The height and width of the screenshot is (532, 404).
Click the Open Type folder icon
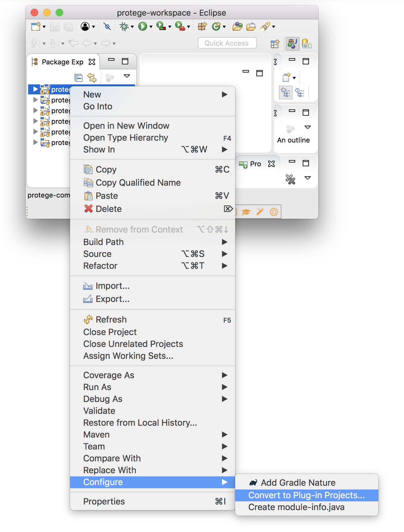[x=238, y=26]
